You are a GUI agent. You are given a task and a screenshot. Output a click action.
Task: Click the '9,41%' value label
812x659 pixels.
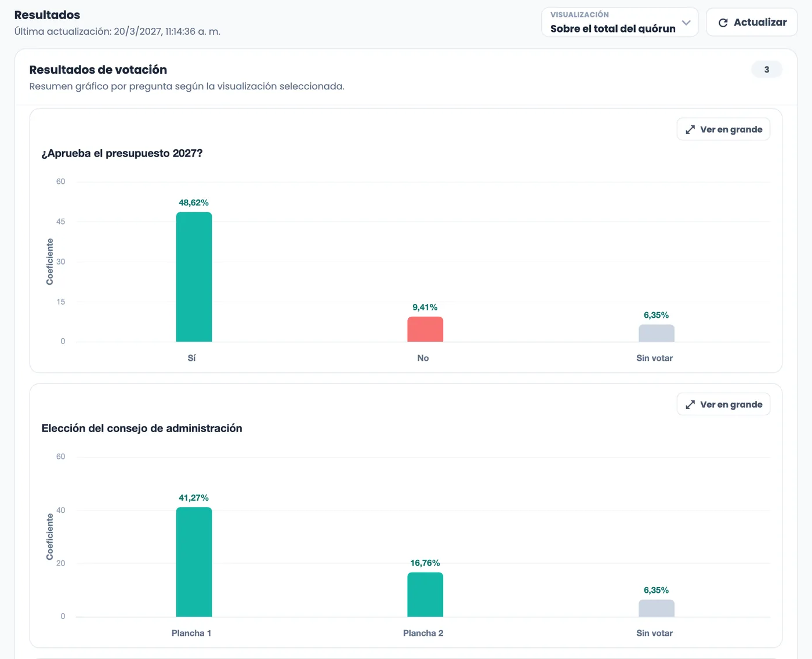(x=425, y=307)
